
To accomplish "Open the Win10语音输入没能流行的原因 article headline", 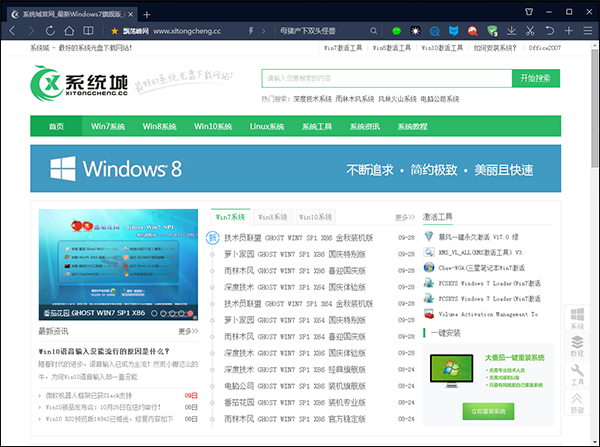I will [104, 351].
